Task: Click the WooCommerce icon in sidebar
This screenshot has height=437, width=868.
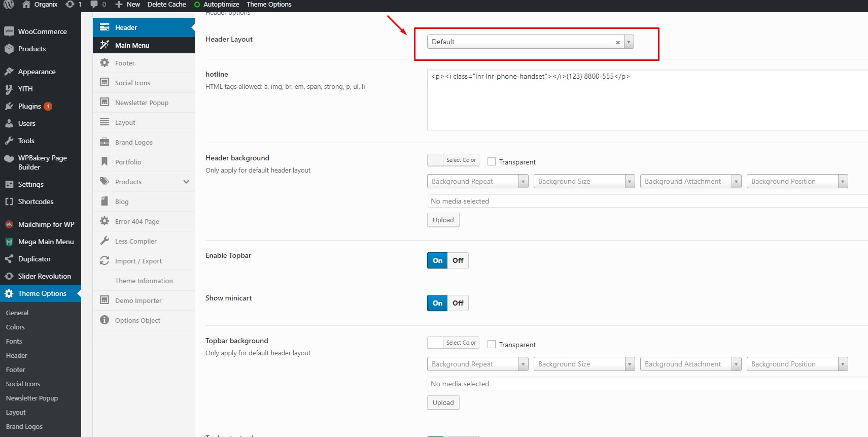Action: click(9, 31)
